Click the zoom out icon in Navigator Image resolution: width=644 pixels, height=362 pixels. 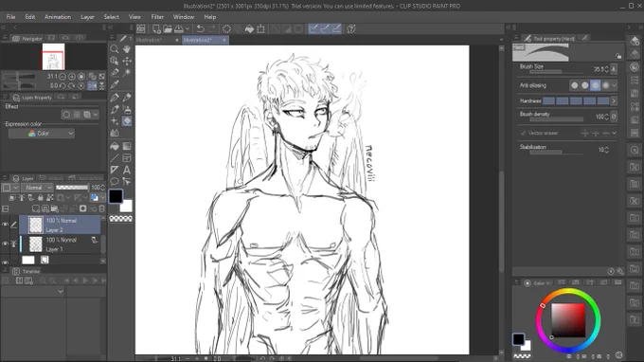coord(63,77)
